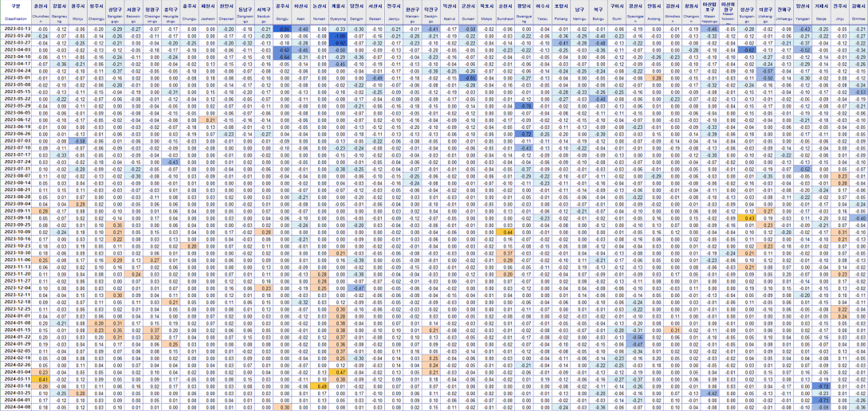The image size is (868, 411).
Task: Select the 2023-04-03 row label
Action: pos(16,49)
